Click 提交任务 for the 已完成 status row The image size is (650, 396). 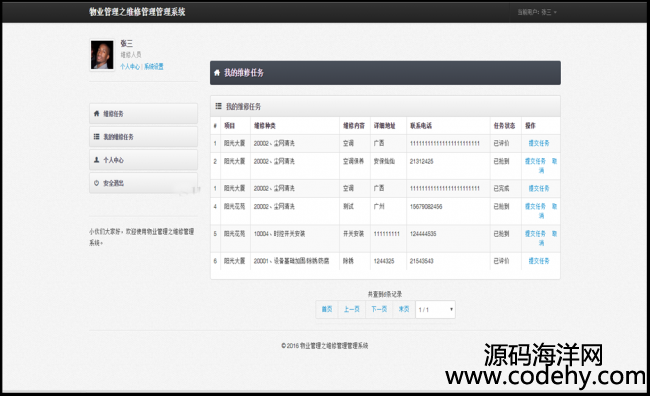pos(538,188)
